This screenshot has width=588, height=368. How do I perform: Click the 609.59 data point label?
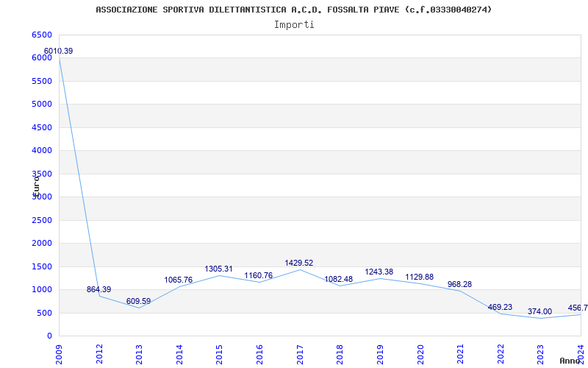tap(139, 301)
